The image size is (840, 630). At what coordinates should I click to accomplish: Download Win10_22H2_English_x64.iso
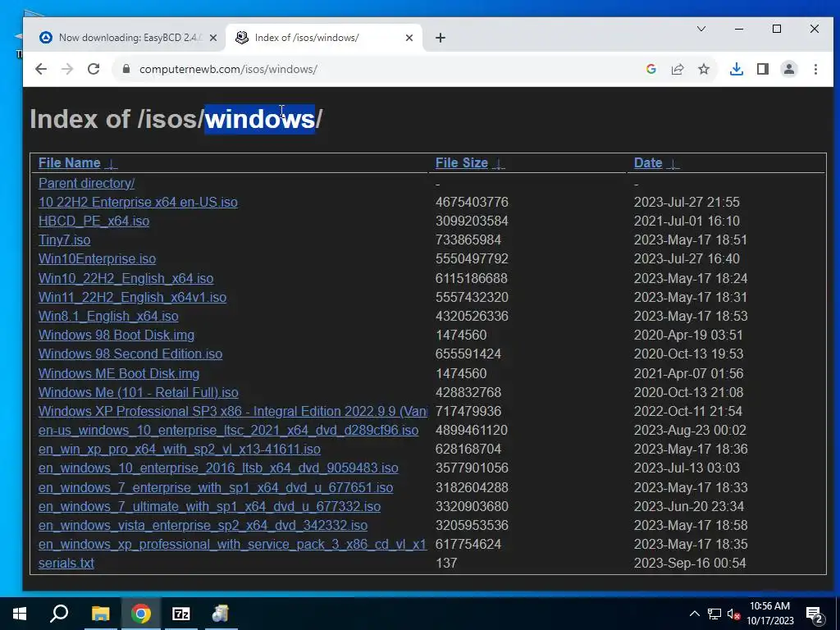pos(126,279)
